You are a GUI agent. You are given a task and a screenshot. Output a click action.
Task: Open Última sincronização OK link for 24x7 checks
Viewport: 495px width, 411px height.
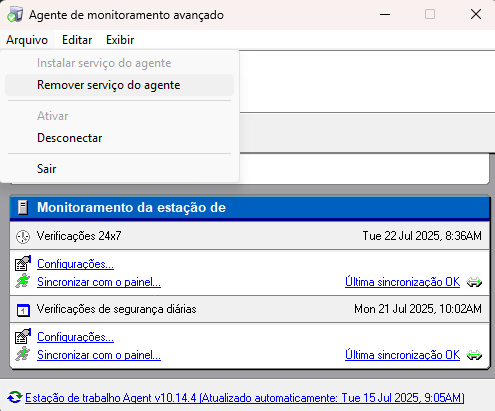click(x=402, y=282)
